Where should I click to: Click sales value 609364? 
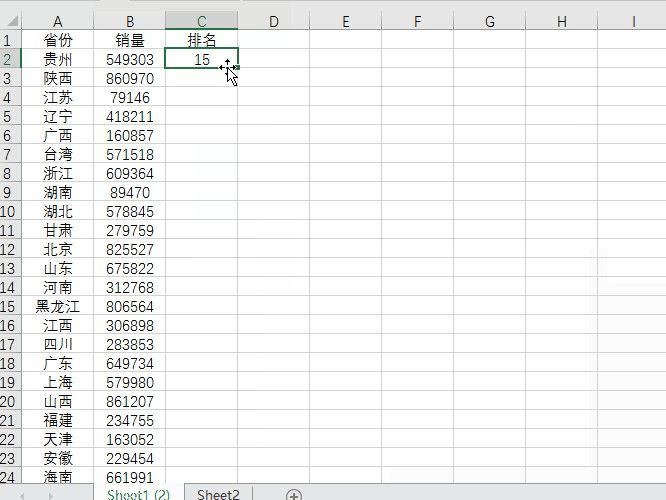(130, 173)
